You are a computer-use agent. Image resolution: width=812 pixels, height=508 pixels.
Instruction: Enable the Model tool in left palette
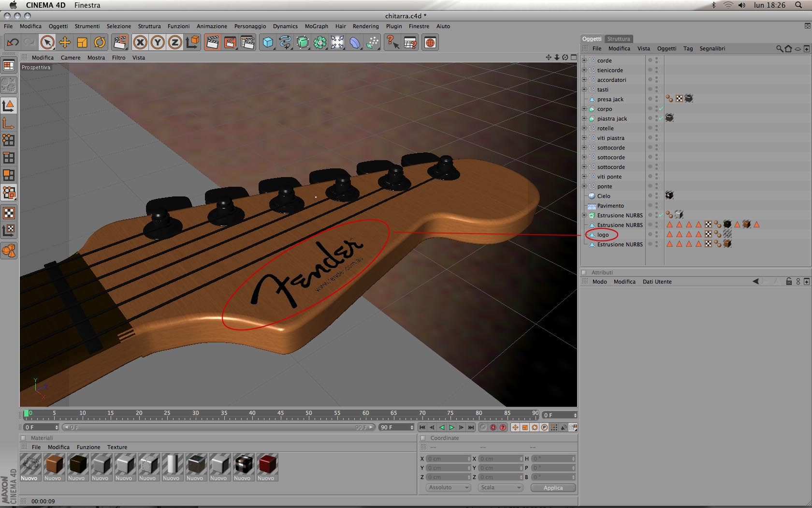click(9, 105)
